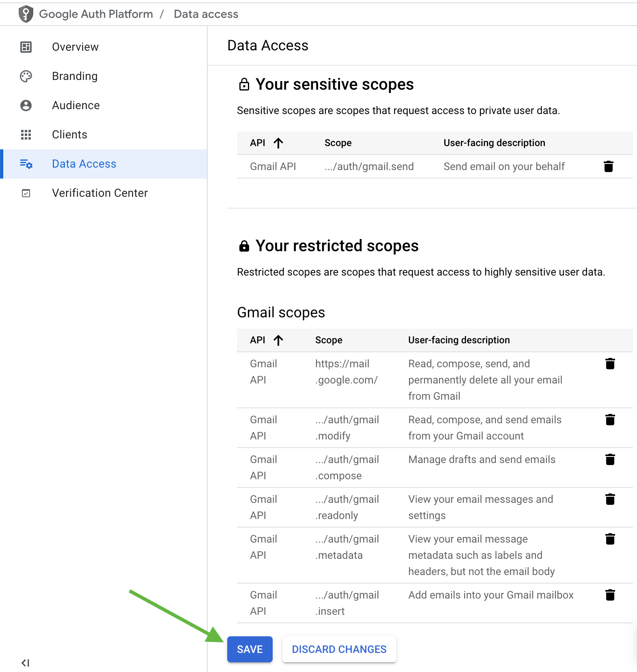Image resolution: width=637 pixels, height=672 pixels.
Task: Save the scope changes
Action: [x=250, y=649]
